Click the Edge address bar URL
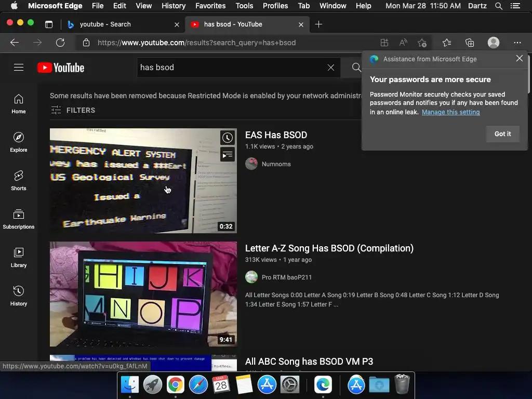The height and width of the screenshot is (399, 532). click(197, 43)
